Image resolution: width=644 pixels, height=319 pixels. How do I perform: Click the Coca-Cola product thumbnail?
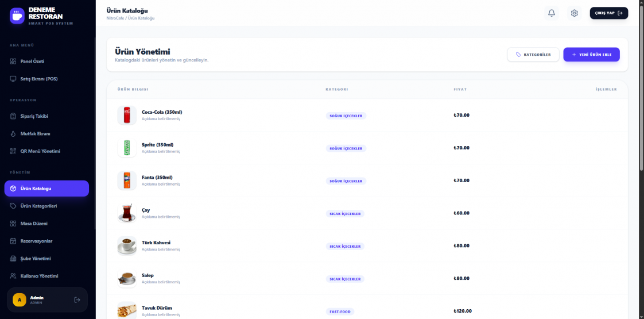pos(127,115)
